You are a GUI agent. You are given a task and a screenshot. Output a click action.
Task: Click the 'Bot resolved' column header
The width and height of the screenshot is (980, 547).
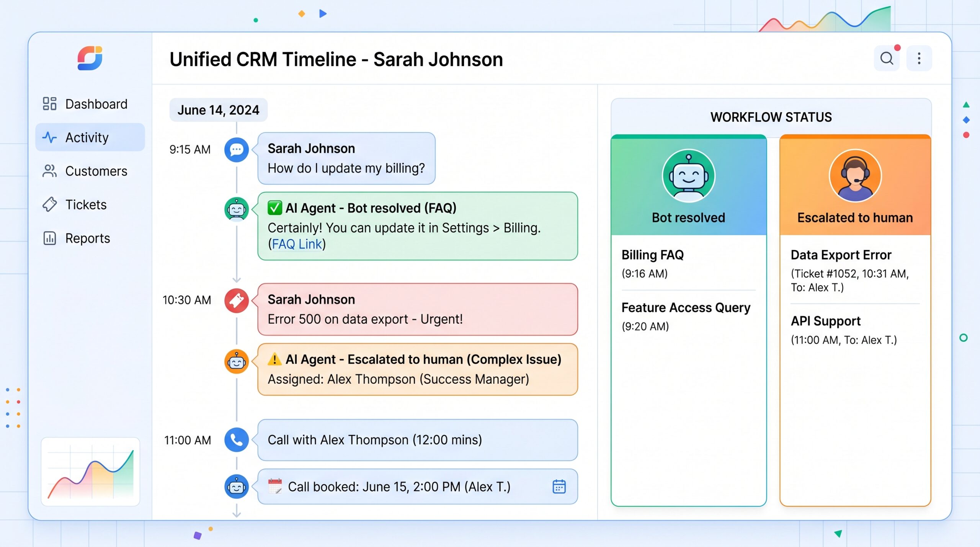[688, 185]
